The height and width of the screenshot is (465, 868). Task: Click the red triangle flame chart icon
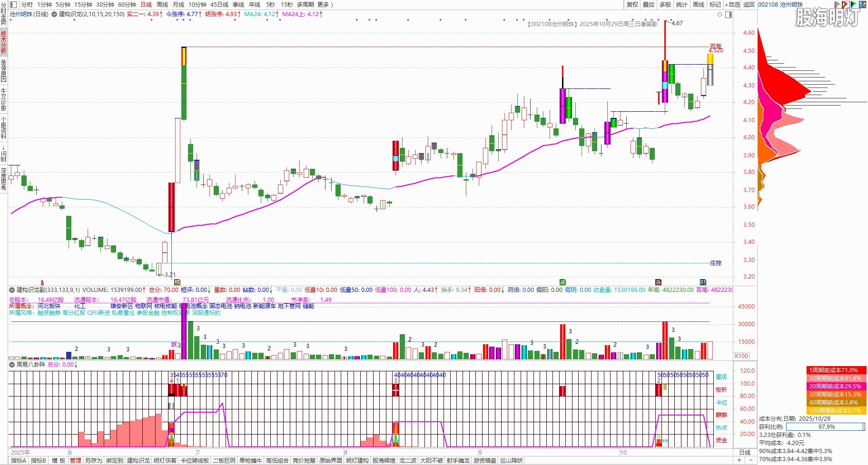click(845, 5)
